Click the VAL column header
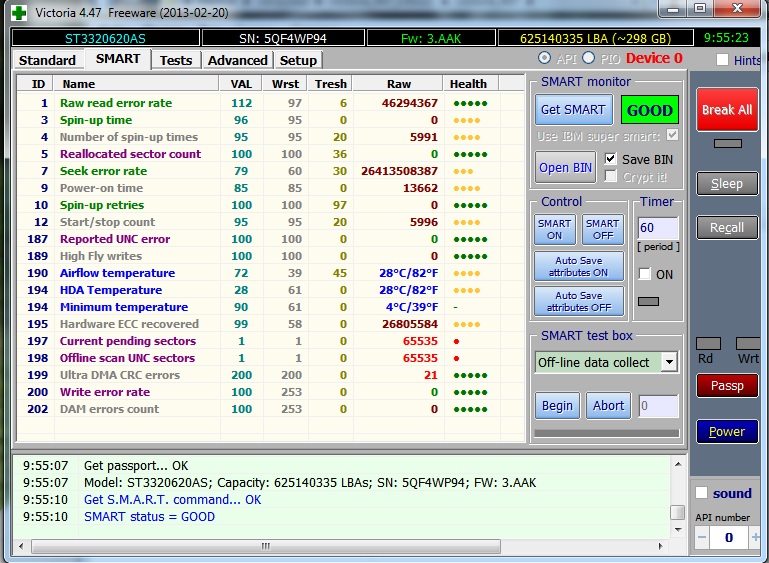 point(241,84)
